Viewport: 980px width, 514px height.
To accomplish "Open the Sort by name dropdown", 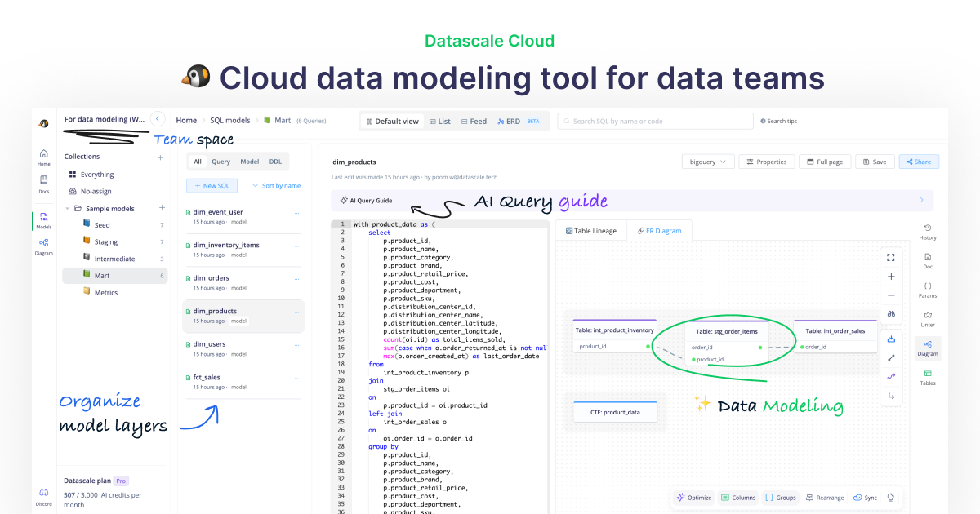I will pos(276,185).
